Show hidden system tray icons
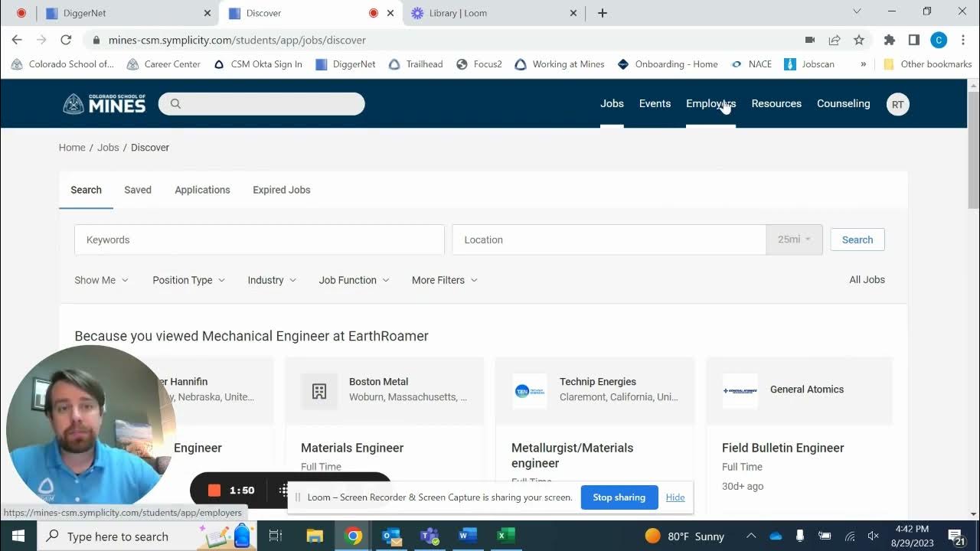Image resolution: width=980 pixels, height=551 pixels. pos(751,536)
